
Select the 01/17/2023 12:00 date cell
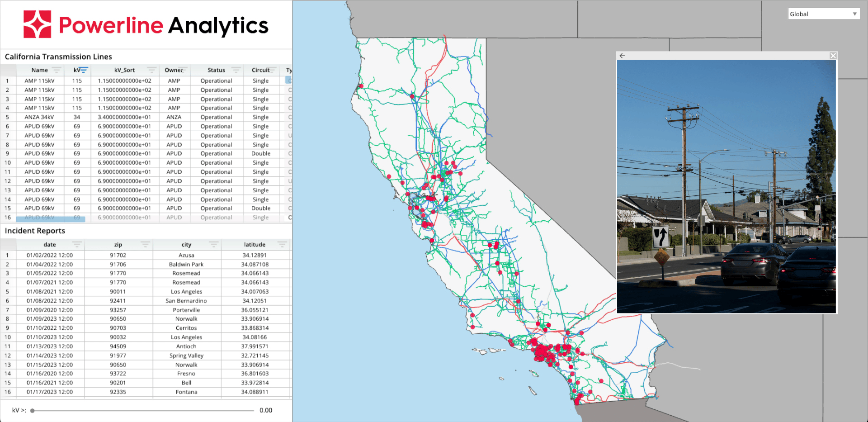(x=50, y=392)
